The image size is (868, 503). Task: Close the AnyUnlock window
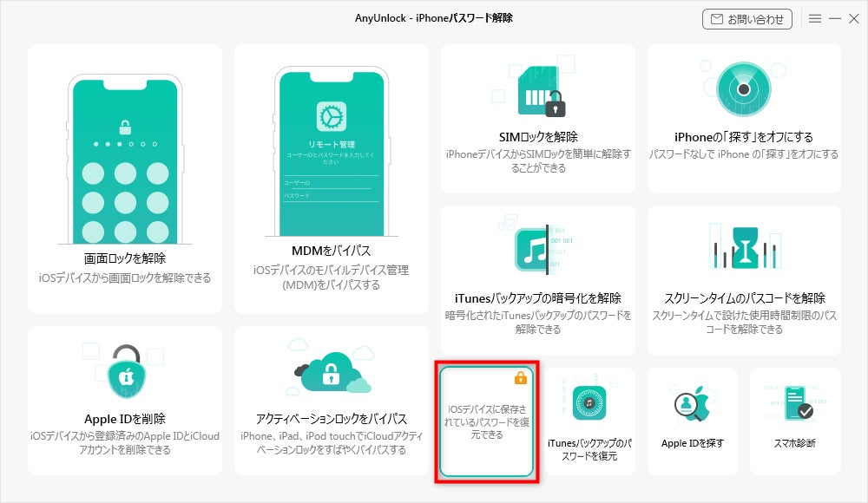[854, 19]
